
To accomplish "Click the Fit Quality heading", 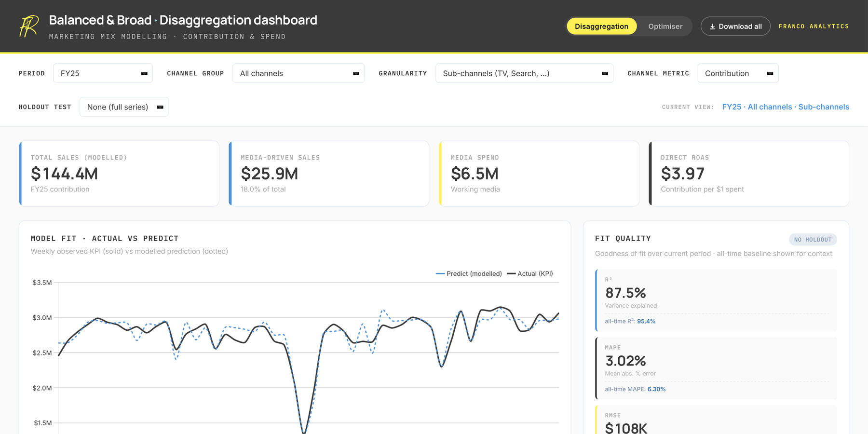I will tap(623, 238).
